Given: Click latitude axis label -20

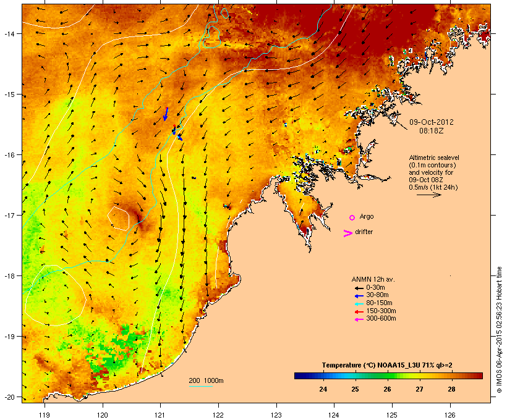Looking at the screenshot, I should tap(9, 397).
